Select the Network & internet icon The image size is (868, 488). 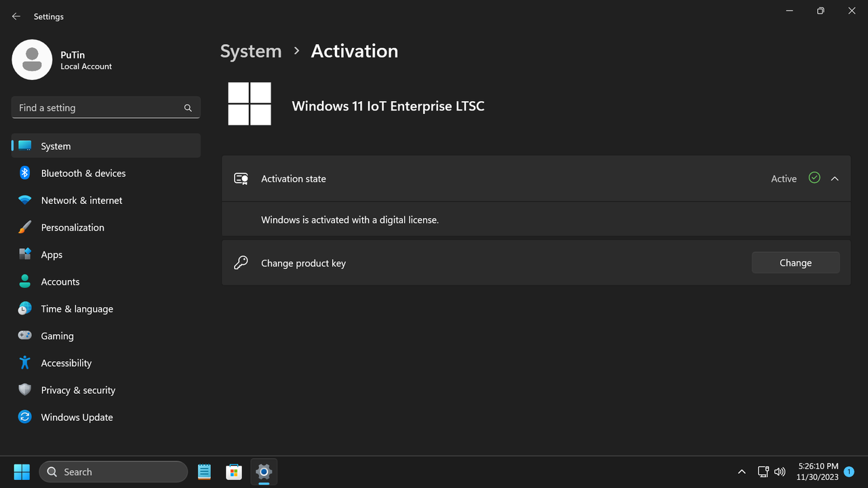[24, 200]
